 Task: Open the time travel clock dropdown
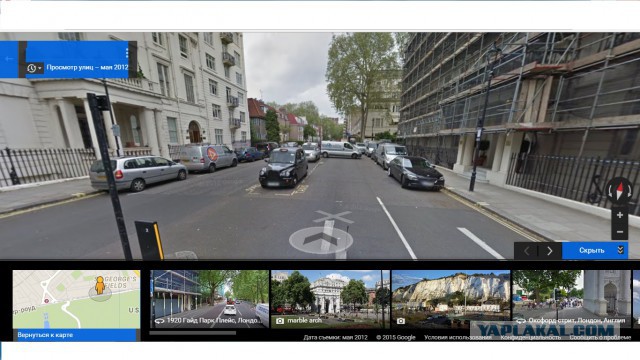34,68
